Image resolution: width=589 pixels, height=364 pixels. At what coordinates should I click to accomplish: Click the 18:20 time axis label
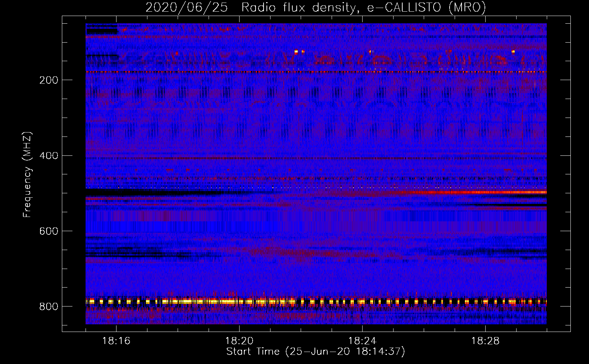(x=240, y=341)
